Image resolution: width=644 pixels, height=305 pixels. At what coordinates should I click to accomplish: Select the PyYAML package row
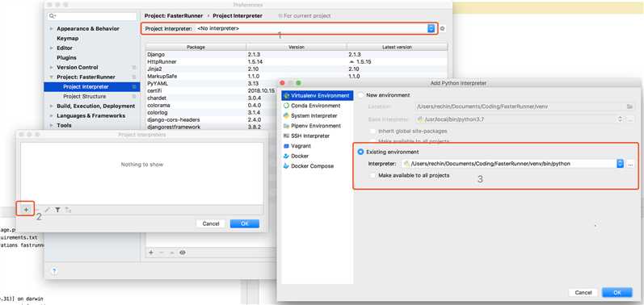212,83
